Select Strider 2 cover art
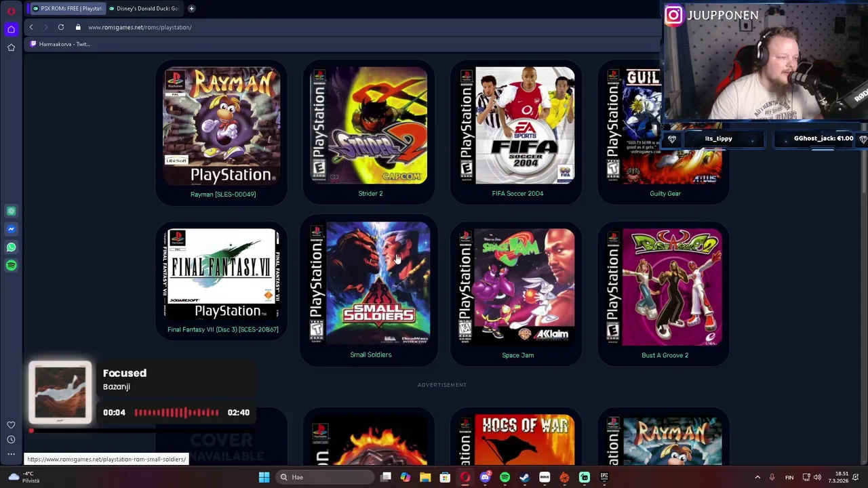868x488 pixels. coord(369,125)
